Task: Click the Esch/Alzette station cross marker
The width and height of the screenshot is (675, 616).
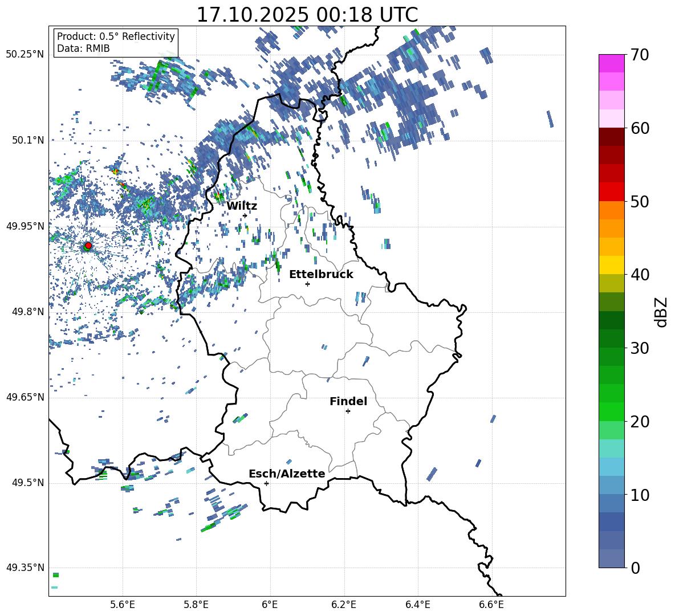Action: [x=266, y=483]
